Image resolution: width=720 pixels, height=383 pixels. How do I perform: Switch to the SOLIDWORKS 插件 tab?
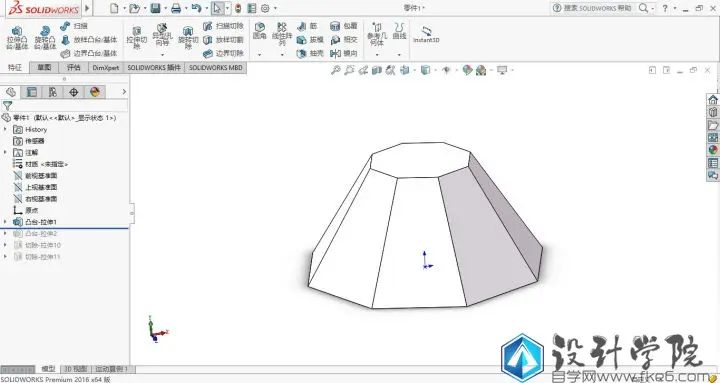pos(154,68)
